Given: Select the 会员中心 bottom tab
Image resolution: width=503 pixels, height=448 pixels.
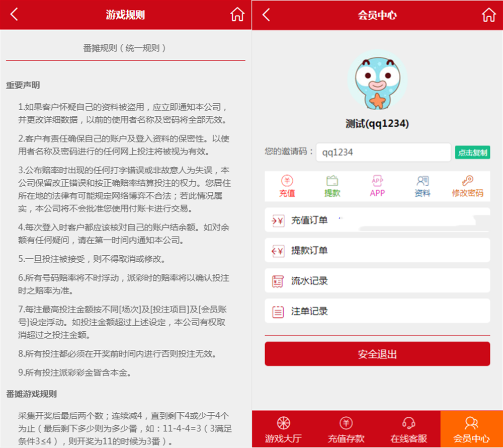Looking at the screenshot, I should click(471, 429).
